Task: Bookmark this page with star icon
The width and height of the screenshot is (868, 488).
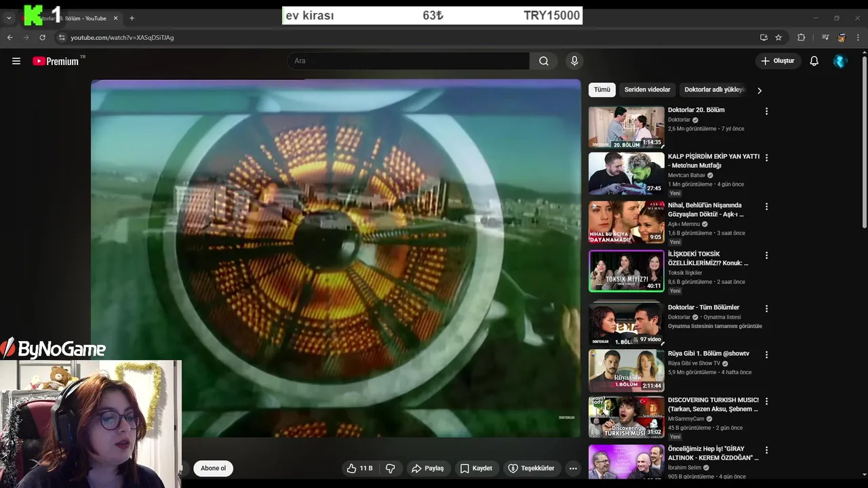Action: (778, 37)
